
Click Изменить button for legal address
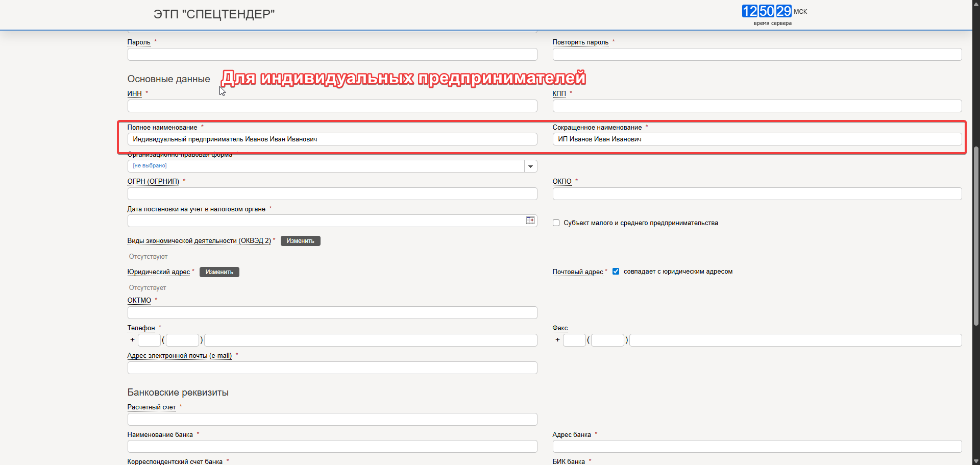pos(219,272)
